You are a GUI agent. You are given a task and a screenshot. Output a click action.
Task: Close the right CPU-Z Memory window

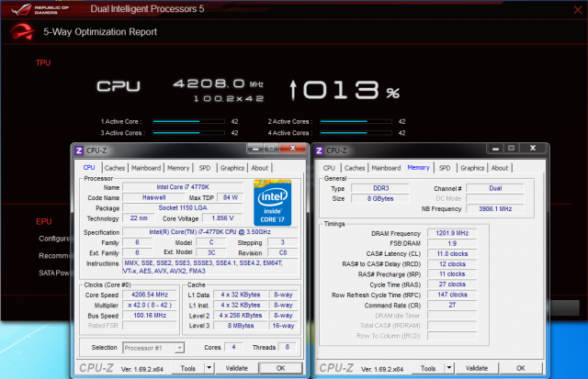point(533,149)
